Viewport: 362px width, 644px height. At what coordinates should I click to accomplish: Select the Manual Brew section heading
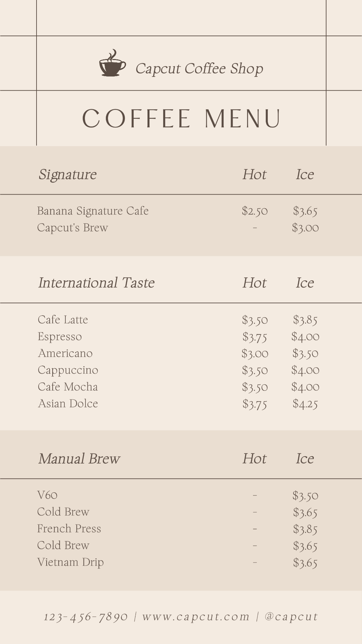pyautogui.click(x=79, y=459)
